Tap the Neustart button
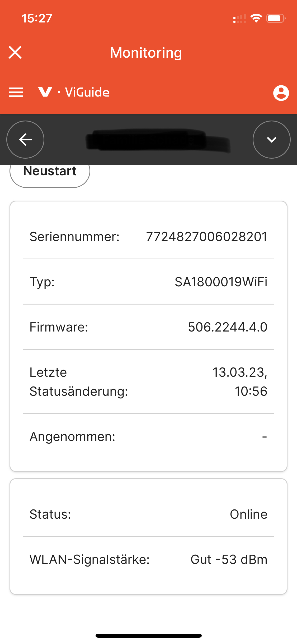Image resolution: width=297 pixels, height=644 pixels. tap(50, 172)
